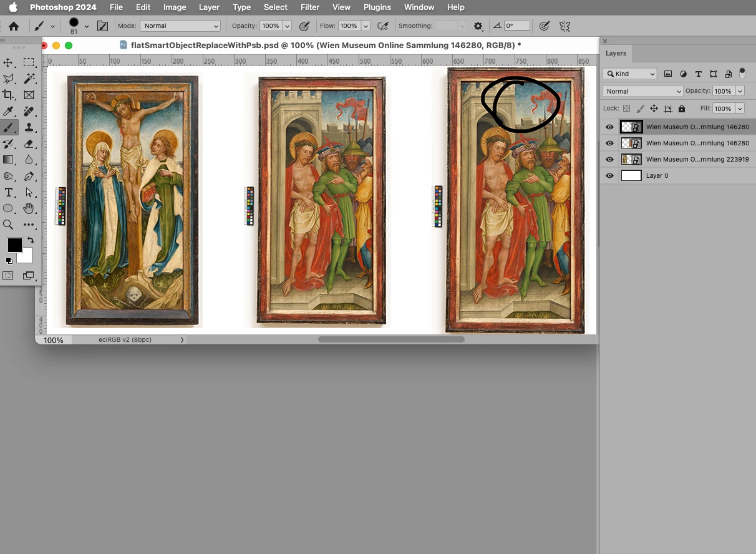Click the foreground color swatch
756x554 pixels.
click(14, 245)
